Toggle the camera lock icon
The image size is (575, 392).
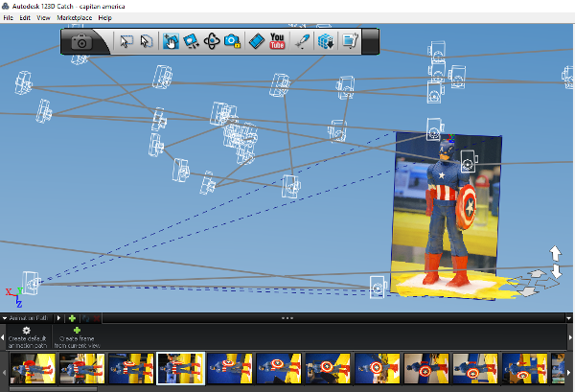(232, 41)
